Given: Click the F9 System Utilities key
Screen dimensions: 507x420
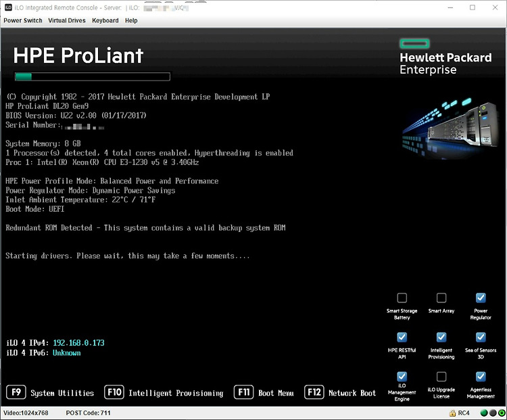Looking at the screenshot, I should pos(16,392).
